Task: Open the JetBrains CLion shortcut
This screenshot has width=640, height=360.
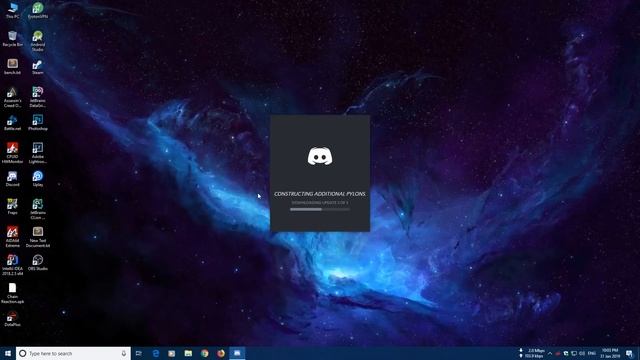Action: pos(38,209)
